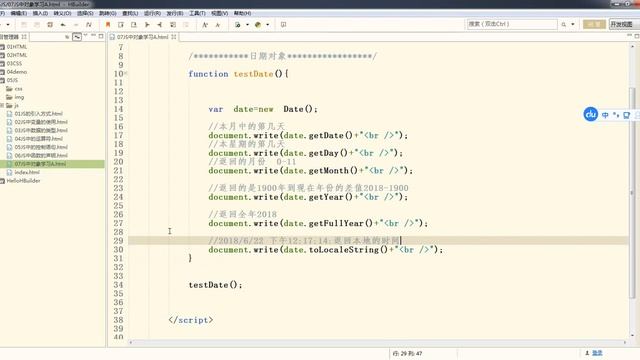Click the collapse-all icon in project panel
640x360 pixels.
(67, 37)
